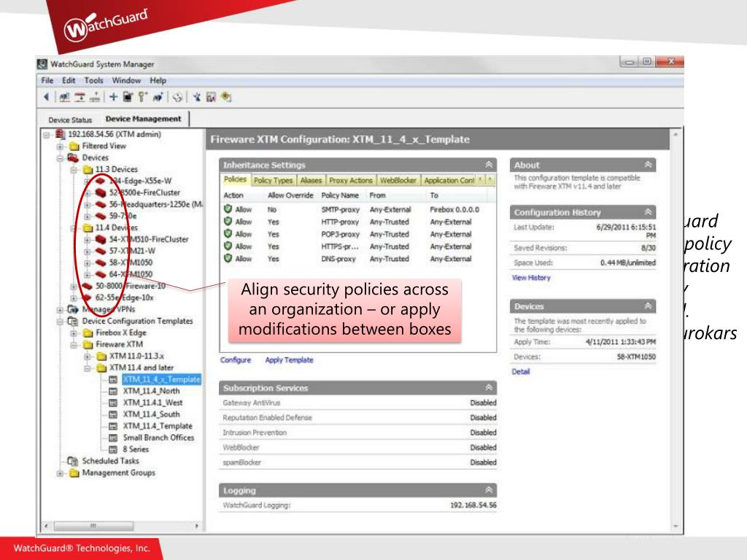Image resolution: width=747 pixels, height=560 pixels.
Task: Click the device icon for 54-XTM510-FireCluster
Action: point(101,239)
